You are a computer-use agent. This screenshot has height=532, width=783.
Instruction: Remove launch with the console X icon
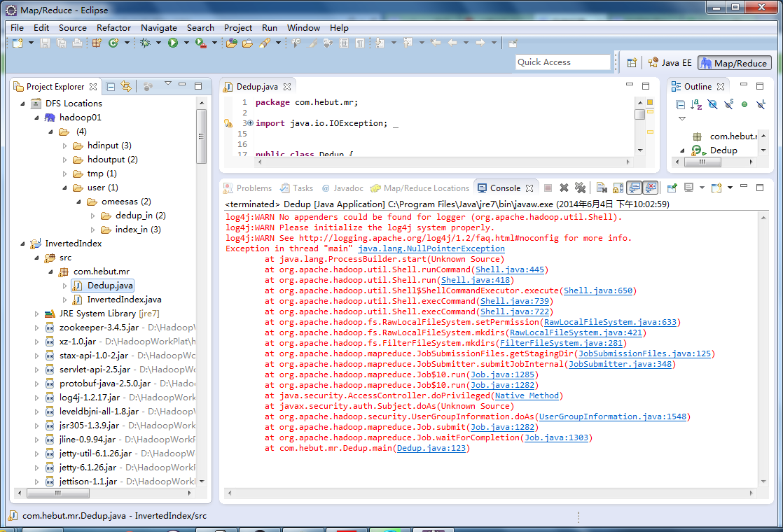(x=564, y=188)
